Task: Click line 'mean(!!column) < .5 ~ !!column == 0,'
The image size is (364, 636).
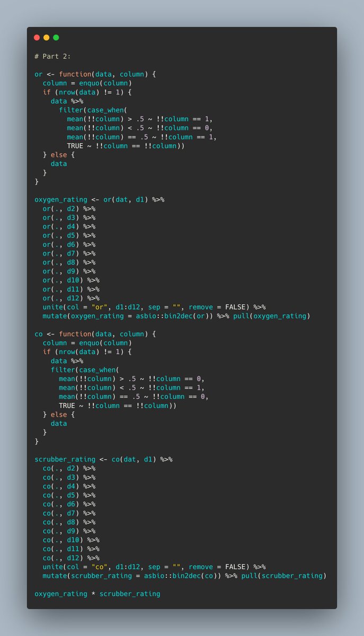Action: click(x=140, y=128)
